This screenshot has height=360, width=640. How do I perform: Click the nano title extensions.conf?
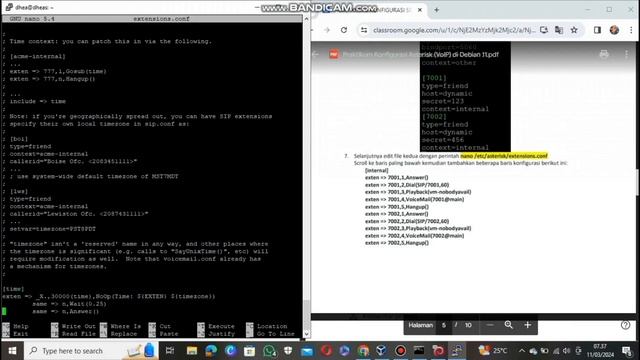161,19
